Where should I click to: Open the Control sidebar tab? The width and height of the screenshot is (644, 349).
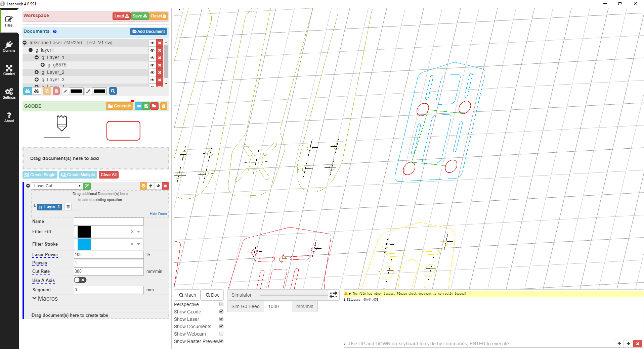9,70
